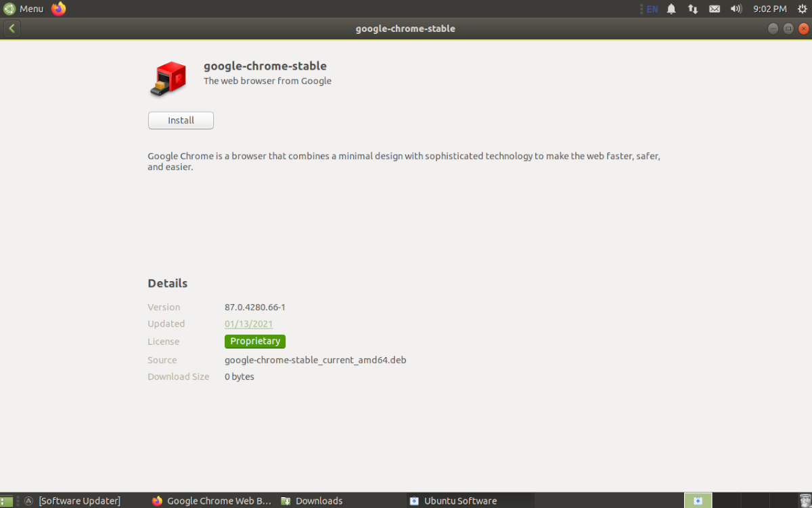Launch Firefox from the top panel
The height and width of the screenshot is (508, 812).
(59, 9)
